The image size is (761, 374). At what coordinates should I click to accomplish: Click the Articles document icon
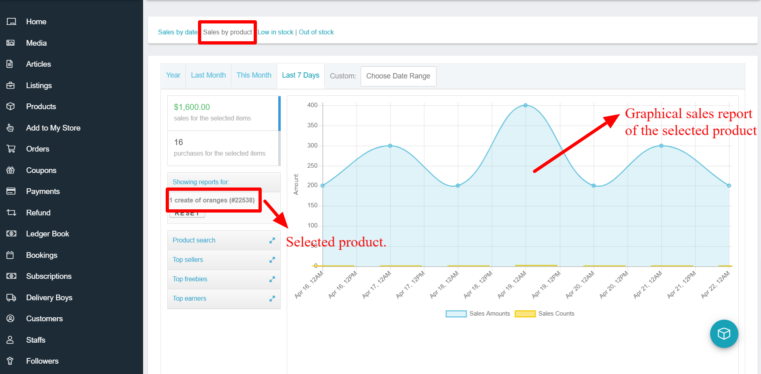coord(11,64)
